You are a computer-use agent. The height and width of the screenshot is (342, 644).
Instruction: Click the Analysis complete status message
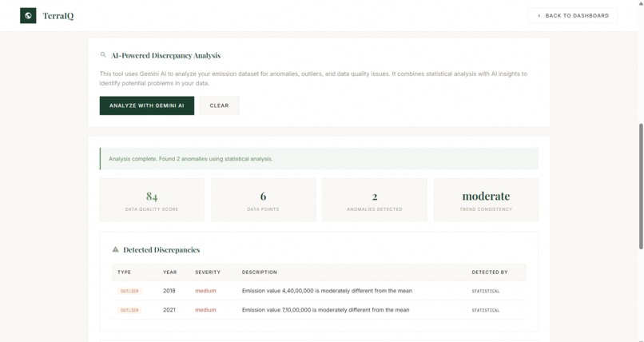[x=319, y=159]
